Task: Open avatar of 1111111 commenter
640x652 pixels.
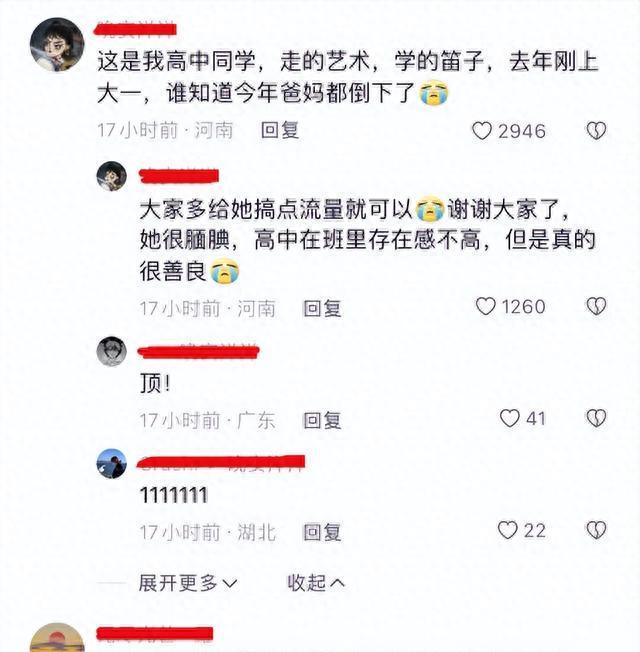Action: 111,464
